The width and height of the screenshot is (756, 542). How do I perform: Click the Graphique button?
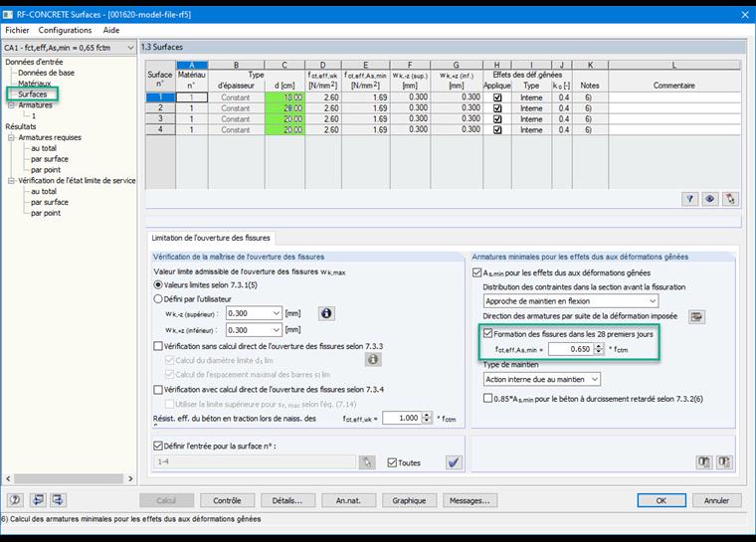tap(409, 500)
